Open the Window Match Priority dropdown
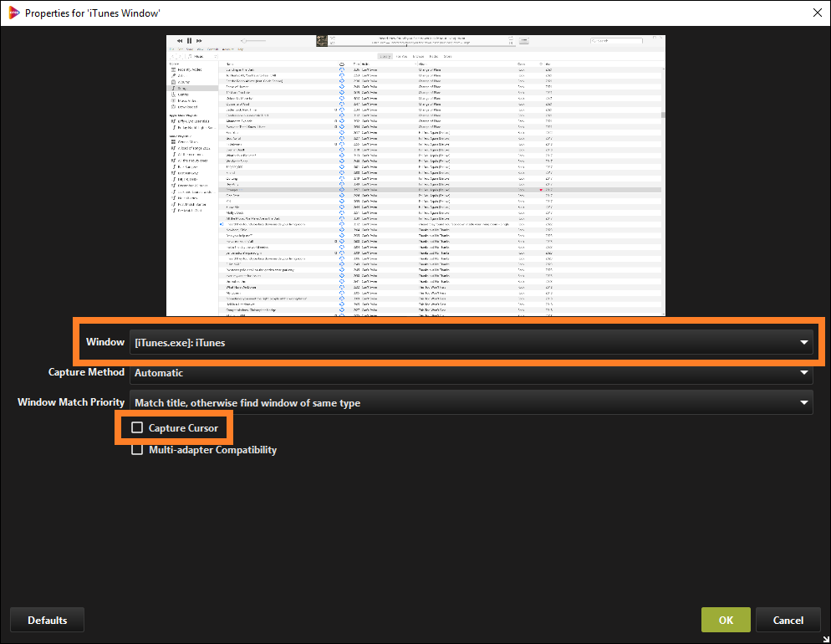 [x=471, y=403]
